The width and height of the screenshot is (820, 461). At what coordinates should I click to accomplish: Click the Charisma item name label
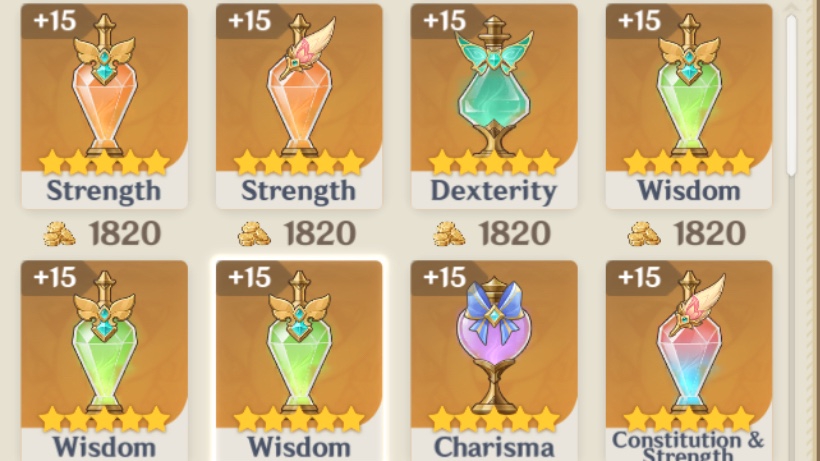point(494,447)
